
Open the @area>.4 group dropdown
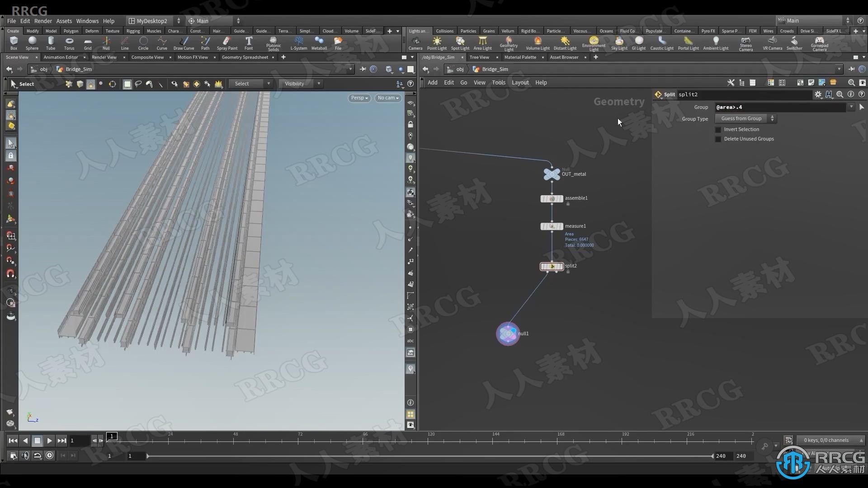coord(851,107)
